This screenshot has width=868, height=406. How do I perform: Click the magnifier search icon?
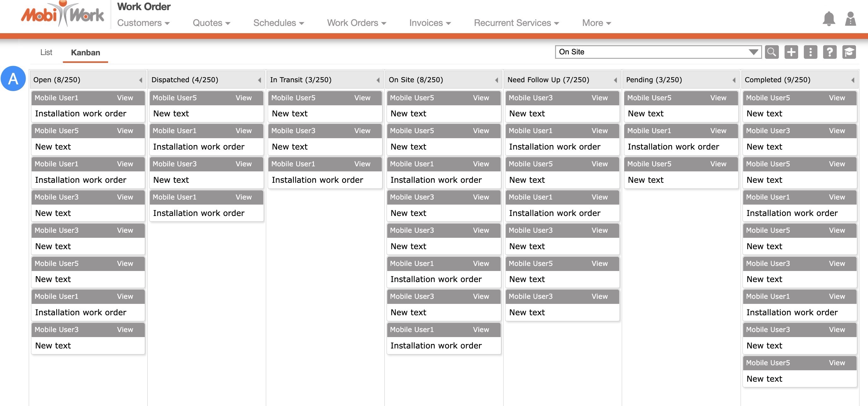pyautogui.click(x=771, y=52)
